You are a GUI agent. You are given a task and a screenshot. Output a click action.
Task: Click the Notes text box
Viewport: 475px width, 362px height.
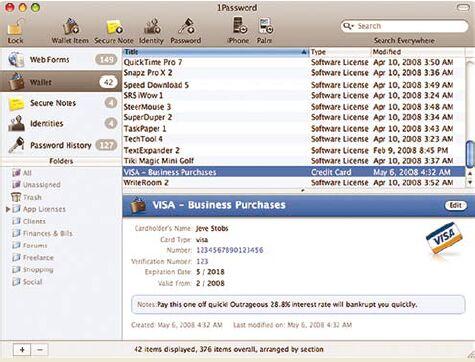(x=298, y=304)
